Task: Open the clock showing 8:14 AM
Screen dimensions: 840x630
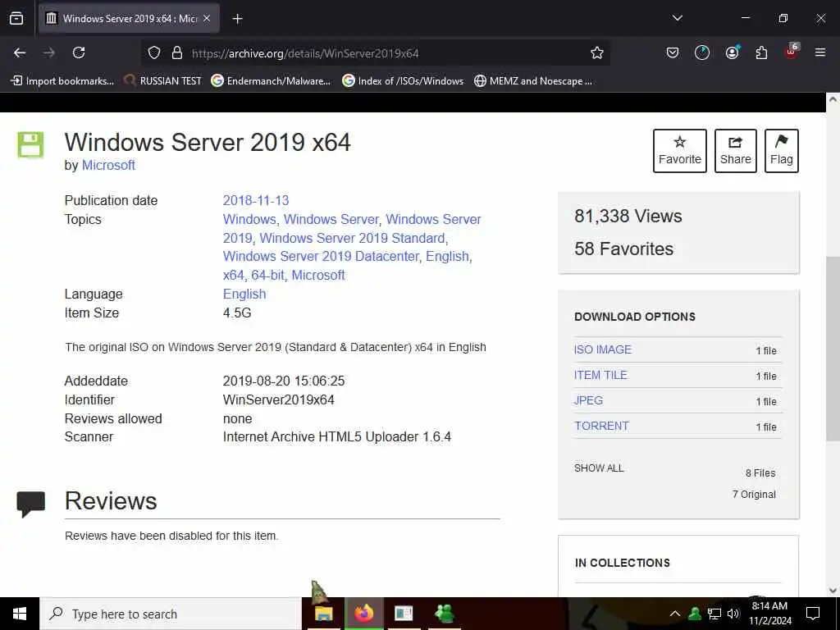Action: click(x=769, y=614)
